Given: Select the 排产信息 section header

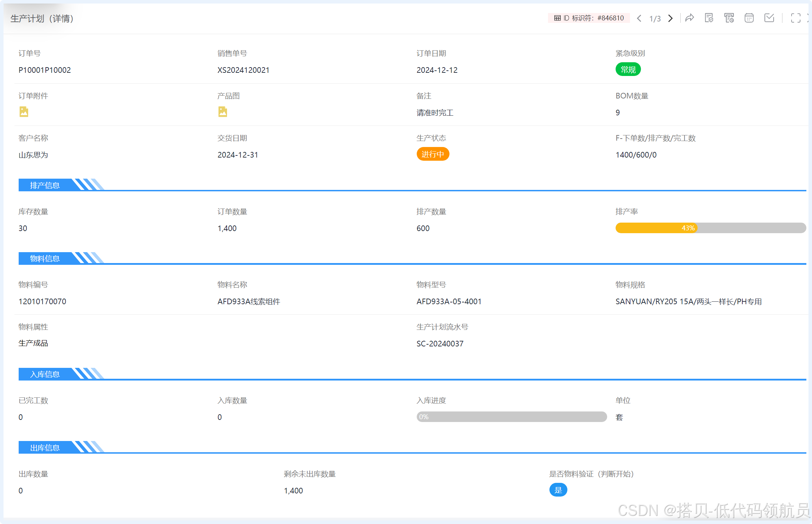Looking at the screenshot, I should click(45, 185).
